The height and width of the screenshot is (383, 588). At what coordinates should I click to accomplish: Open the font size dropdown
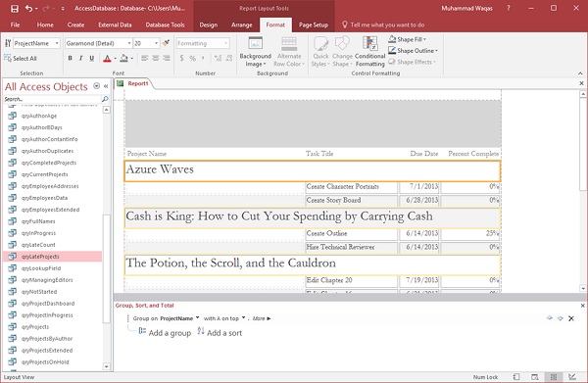pyautogui.click(x=157, y=43)
